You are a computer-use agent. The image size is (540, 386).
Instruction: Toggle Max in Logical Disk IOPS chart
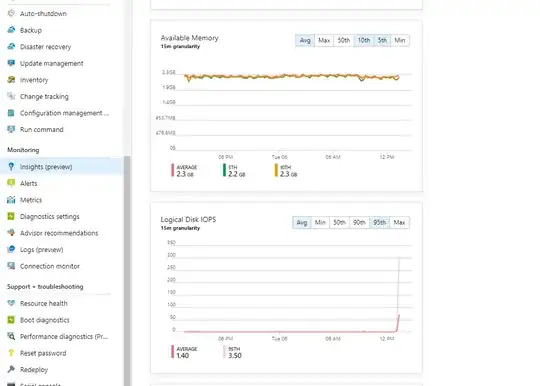[x=399, y=222]
